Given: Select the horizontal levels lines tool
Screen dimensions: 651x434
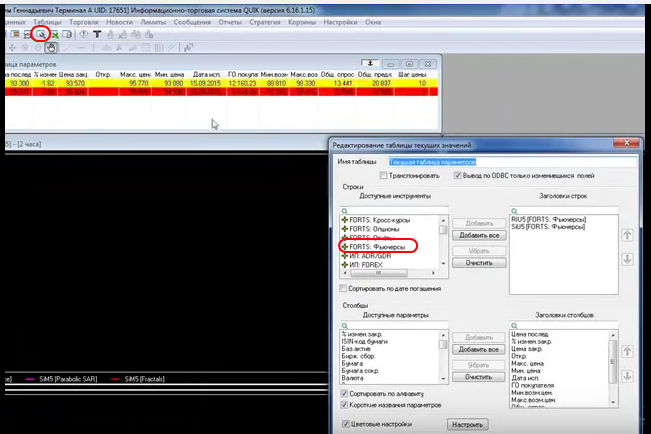Looking at the screenshot, I should pyautogui.click(x=145, y=48).
